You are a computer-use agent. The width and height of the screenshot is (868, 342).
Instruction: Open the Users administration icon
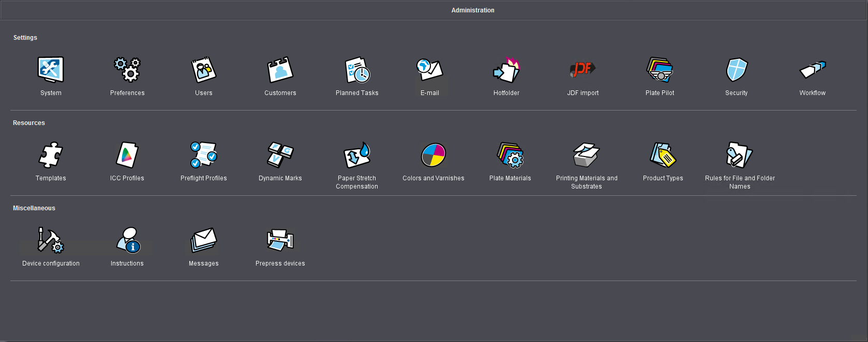[204, 70]
